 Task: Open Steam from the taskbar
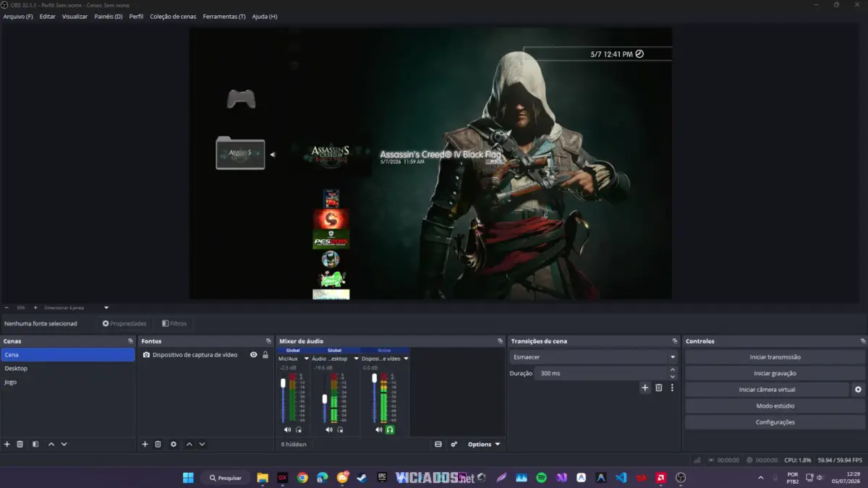[362, 478]
